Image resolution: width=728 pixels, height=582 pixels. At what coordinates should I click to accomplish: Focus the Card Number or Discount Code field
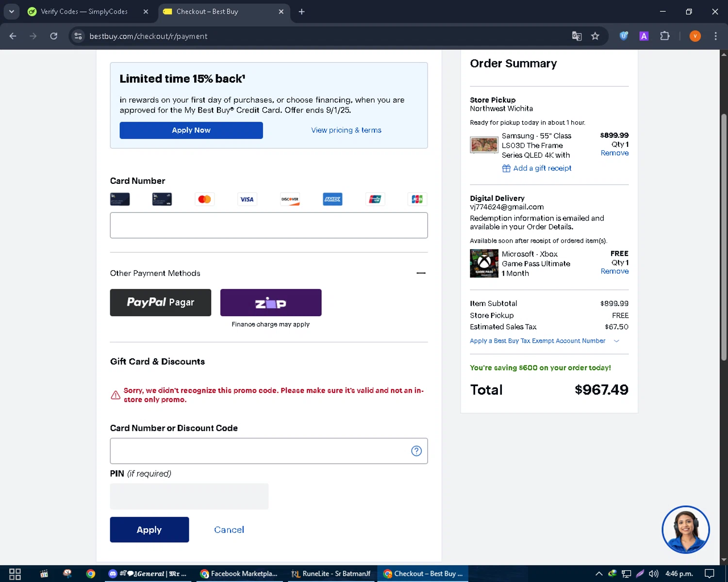[269, 451]
